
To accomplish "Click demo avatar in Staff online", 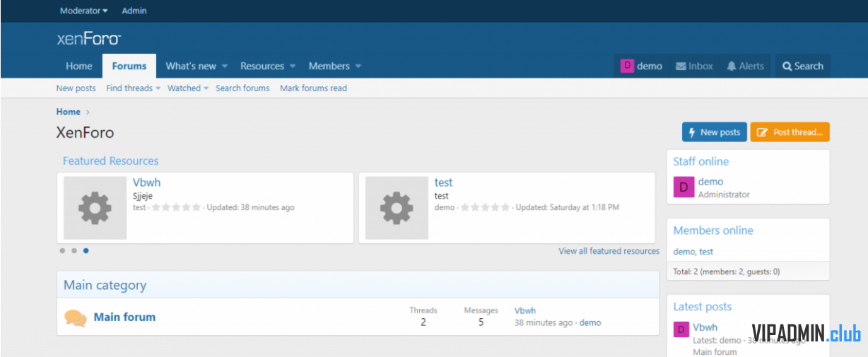I will coord(684,187).
